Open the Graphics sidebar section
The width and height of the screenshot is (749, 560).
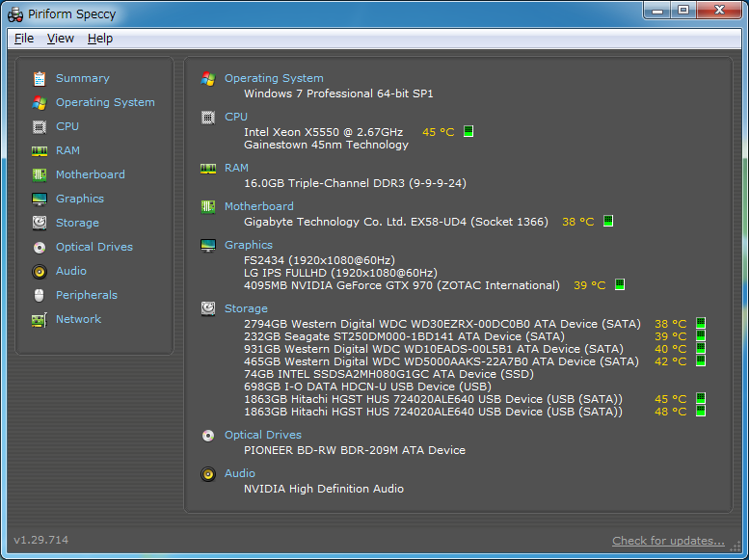(x=80, y=199)
